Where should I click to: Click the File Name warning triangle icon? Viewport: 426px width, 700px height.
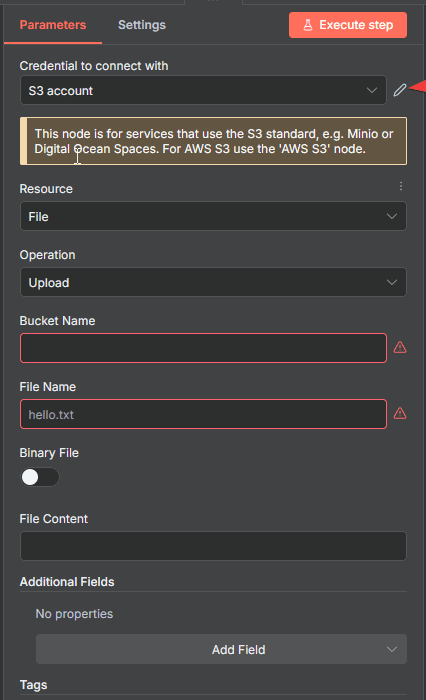point(400,413)
